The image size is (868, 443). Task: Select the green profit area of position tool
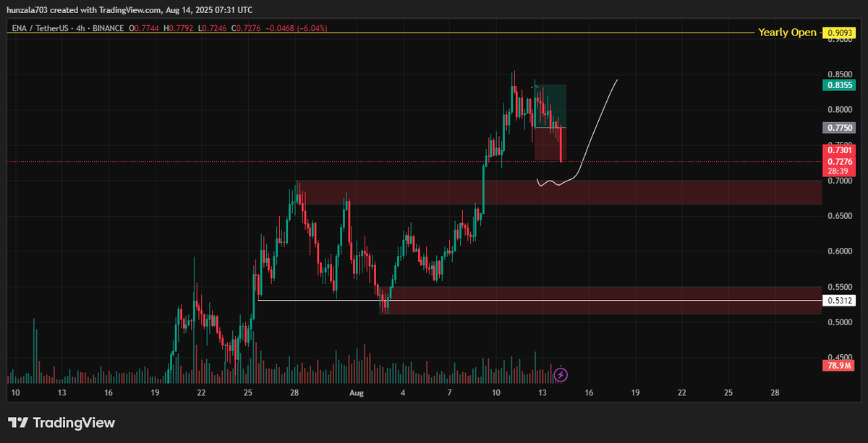point(550,106)
